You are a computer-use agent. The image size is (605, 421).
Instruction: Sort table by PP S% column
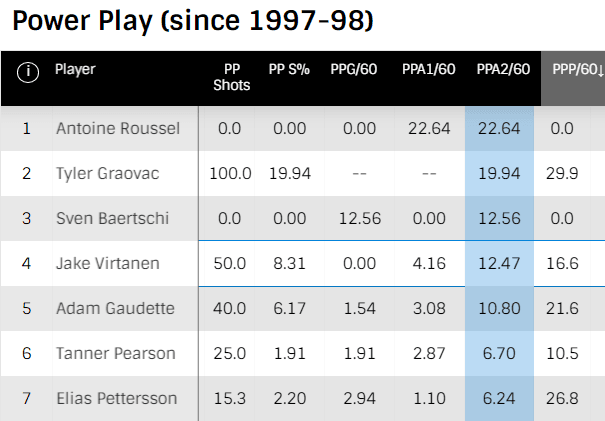(x=290, y=70)
